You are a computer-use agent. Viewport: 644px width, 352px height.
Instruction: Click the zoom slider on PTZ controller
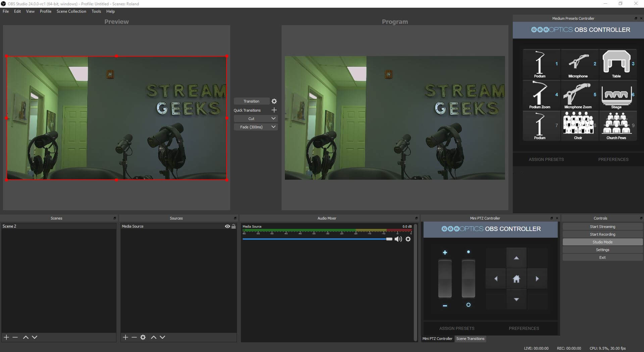click(445, 279)
